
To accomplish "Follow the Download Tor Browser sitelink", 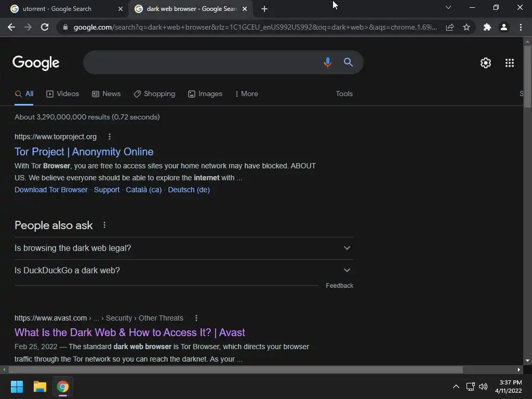I will pos(51,190).
